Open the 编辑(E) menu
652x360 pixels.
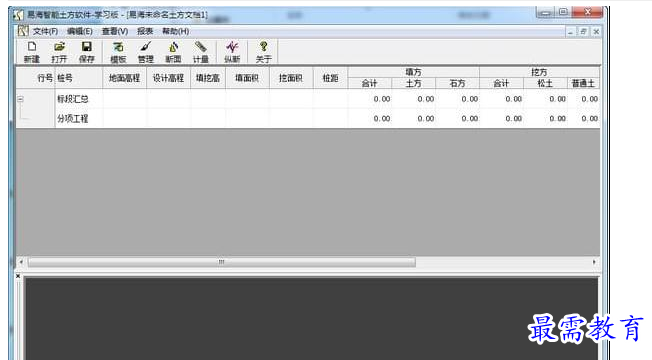point(79,31)
